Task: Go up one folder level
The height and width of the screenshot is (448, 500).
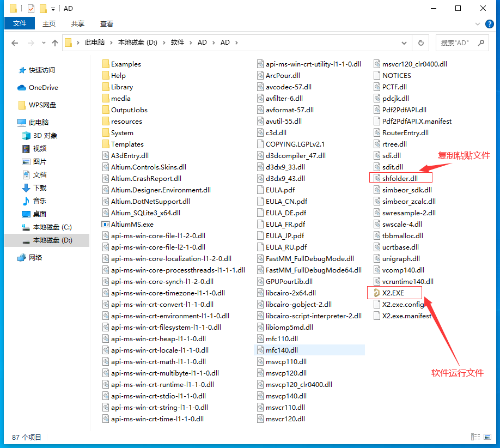Action: click(55, 43)
